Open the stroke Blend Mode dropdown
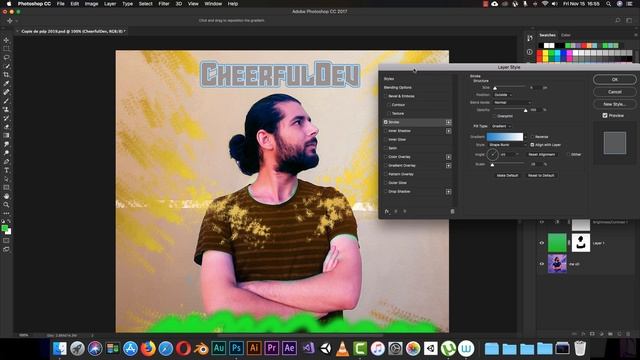Image resolution: width=640 pixels, height=360 pixels. [512, 102]
